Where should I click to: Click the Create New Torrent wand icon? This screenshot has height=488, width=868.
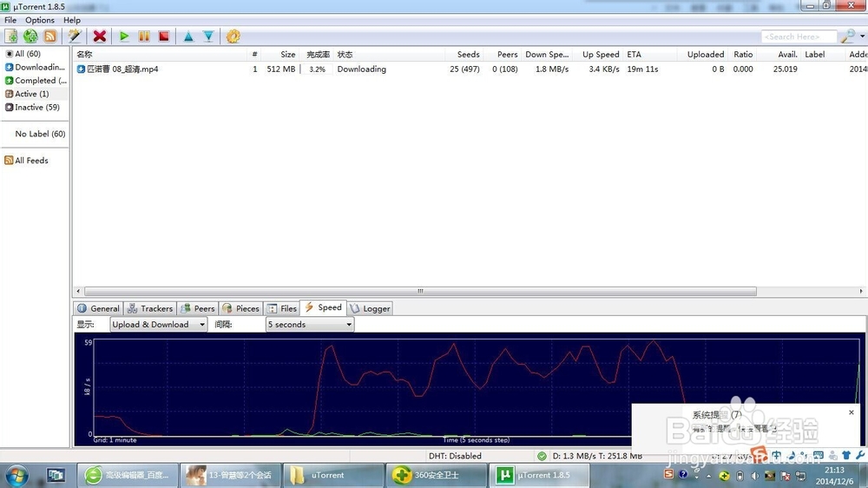(75, 36)
